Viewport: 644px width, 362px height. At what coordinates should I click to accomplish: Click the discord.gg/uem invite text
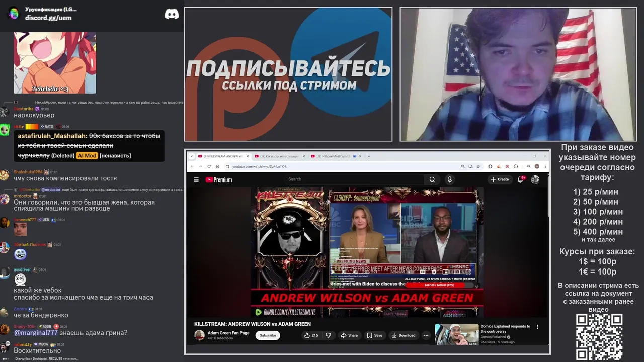pyautogui.click(x=48, y=18)
